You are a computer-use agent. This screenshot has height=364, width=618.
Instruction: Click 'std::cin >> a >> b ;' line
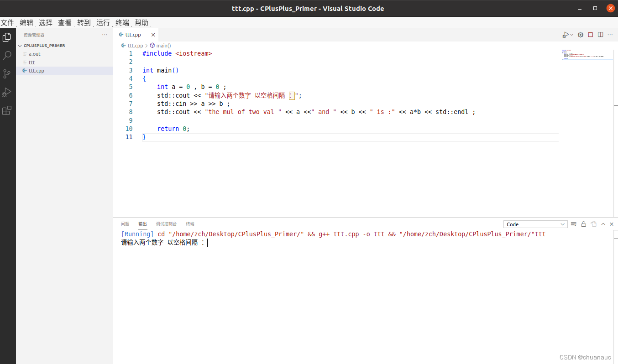194,104
